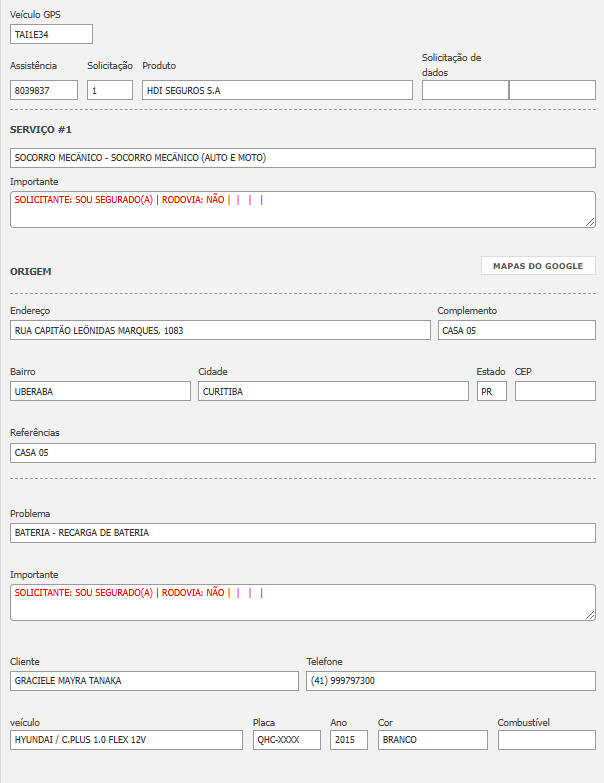Screen dimensions: 604x783
Task: Click the Estado field with PR
Action: pyautogui.click(x=491, y=391)
